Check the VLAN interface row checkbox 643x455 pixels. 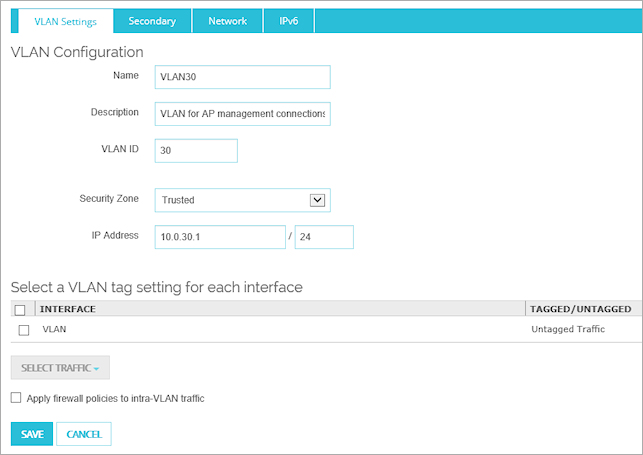(24, 330)
